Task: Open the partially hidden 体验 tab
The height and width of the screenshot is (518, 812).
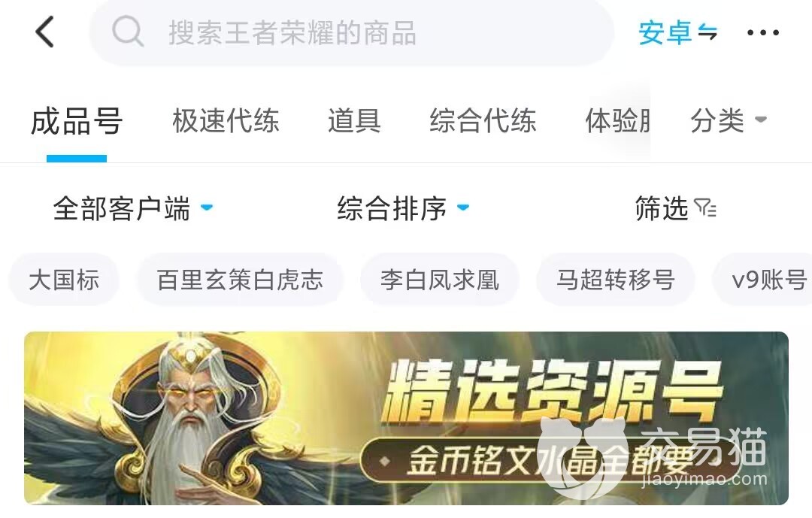Action: [x=617, y=120]
